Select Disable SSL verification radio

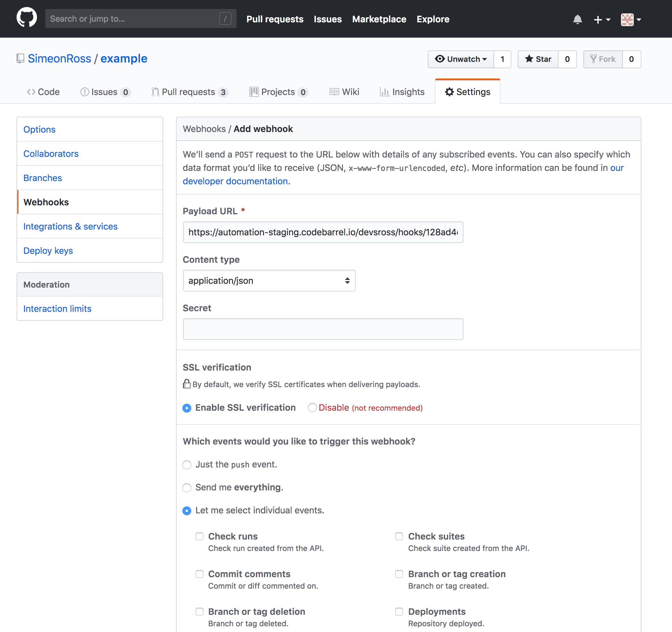[312, 408]
